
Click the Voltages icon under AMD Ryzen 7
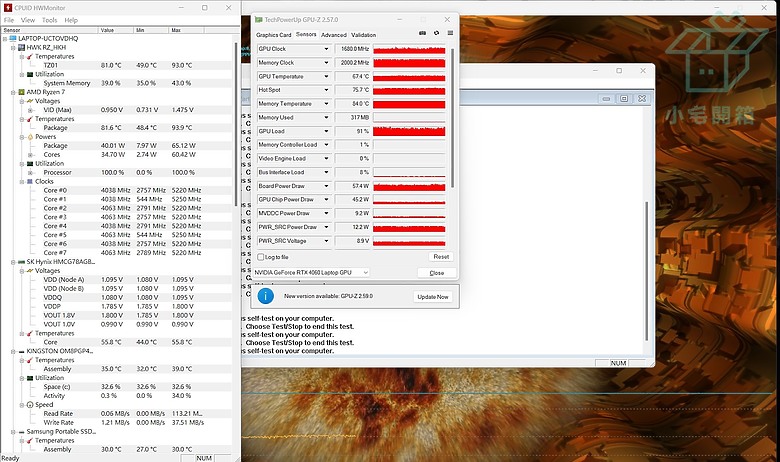pyautogui.click(x=30, y=101)
